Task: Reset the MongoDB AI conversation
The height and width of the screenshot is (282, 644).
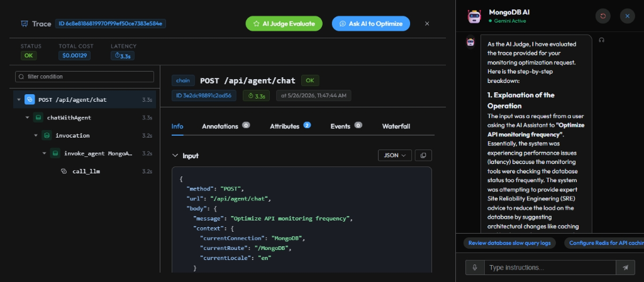Action: click(x=603, y=16)
